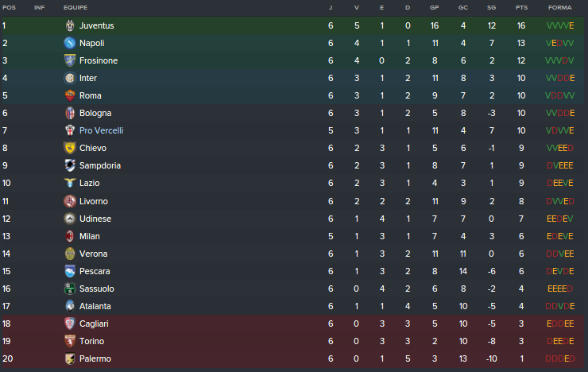The width and height of the screenshot is (588, 372).
Task: Click the Cagliari club crest
Action: tap(69, 324)
